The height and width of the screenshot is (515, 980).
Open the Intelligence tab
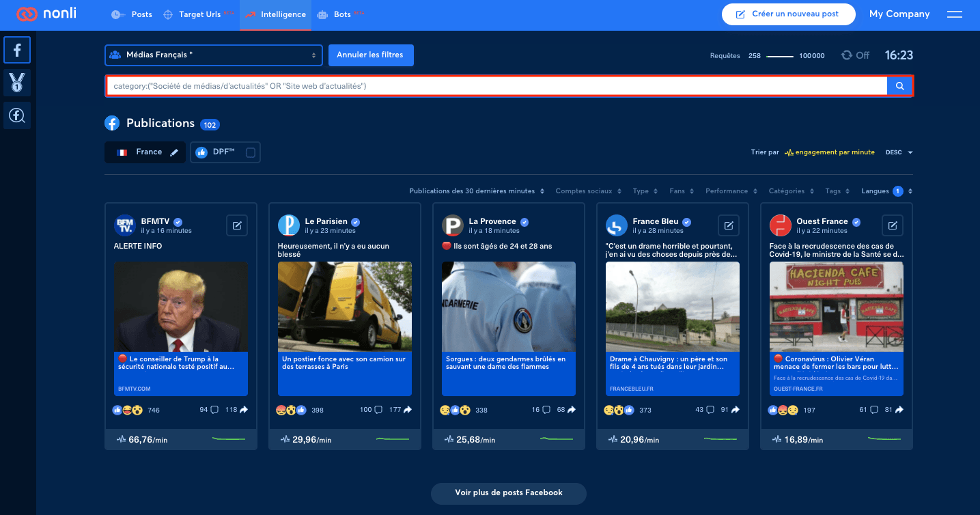tap(275, 14)
